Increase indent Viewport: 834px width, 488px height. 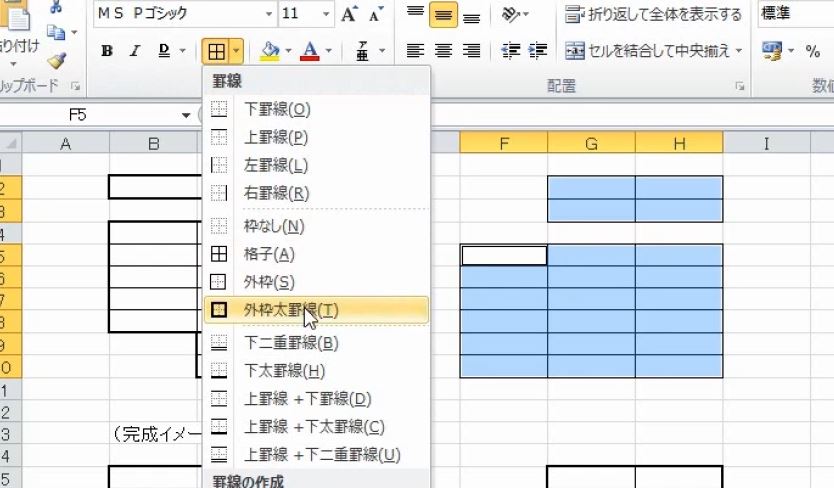(x=538, y=51)
